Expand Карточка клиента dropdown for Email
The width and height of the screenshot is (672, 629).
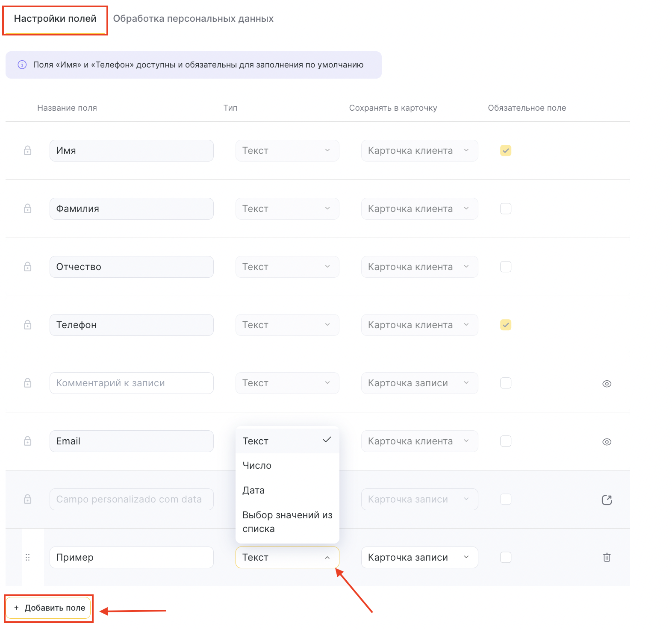click(x=419, y=441)
